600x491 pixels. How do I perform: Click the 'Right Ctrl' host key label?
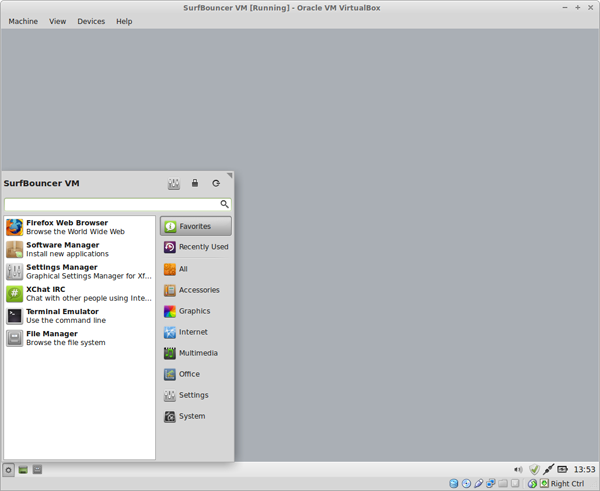point(567,484)
